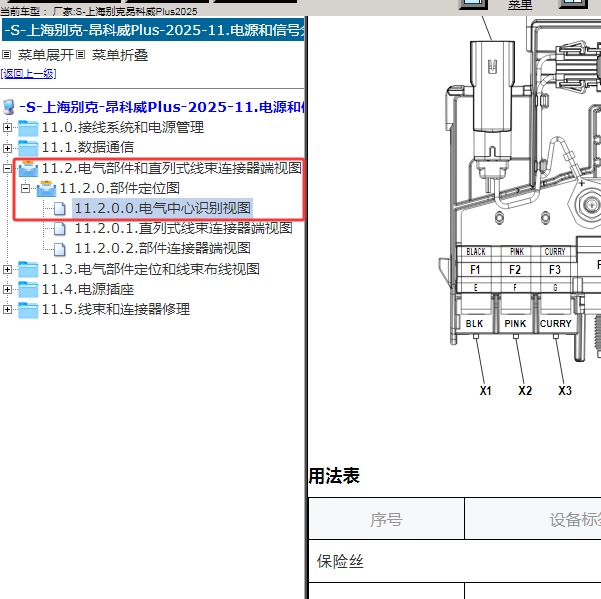Viewport: 601px width, 599px height.
Task: Open 11.4.电源插座 in the tree
Action: point(88,289)
